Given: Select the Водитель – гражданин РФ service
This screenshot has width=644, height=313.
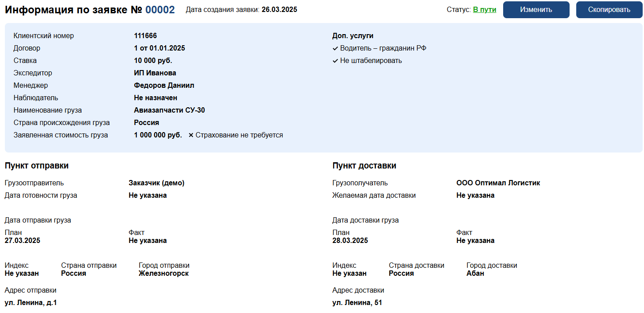Looking at the screenshot, I should tap(383, 48).
